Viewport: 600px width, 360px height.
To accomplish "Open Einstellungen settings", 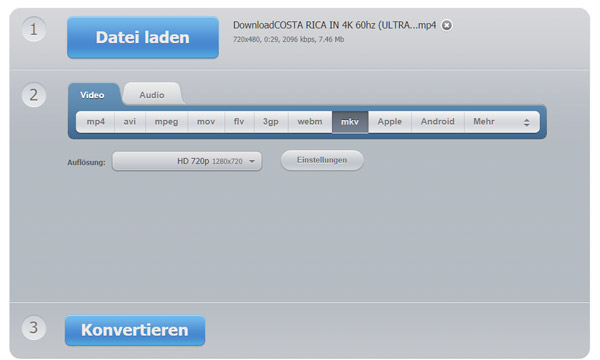I will pyautogui.click(x=322, y=160).
